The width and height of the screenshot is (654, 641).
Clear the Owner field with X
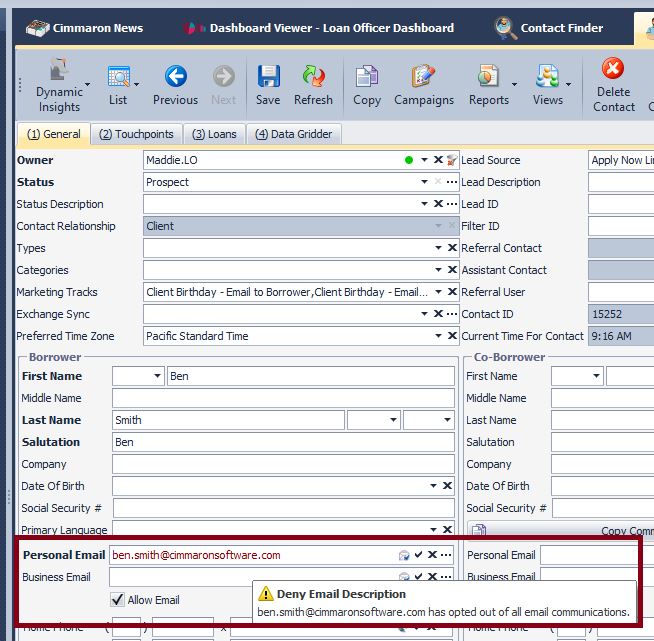click(438, 160)
